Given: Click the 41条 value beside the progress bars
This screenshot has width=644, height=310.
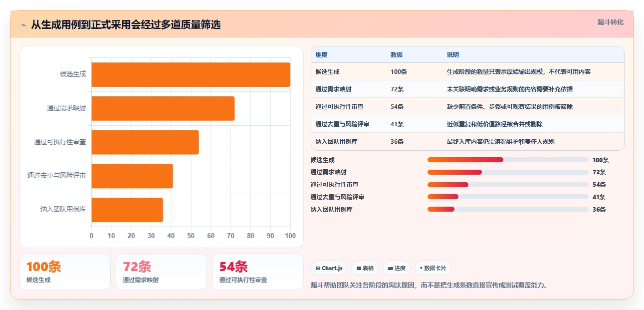Looking at the screenshot, I should (599, 197).
